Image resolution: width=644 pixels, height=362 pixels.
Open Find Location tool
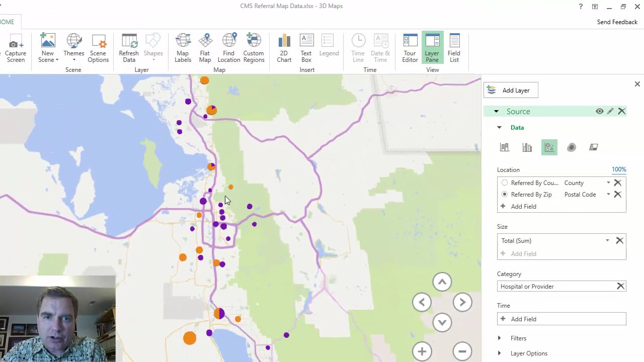(228, 48)
